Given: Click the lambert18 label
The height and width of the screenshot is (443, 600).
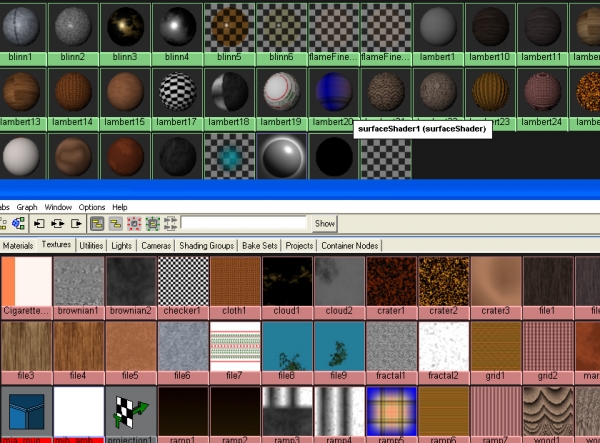Looking at the screenshot, I should [x=229, y=122].
